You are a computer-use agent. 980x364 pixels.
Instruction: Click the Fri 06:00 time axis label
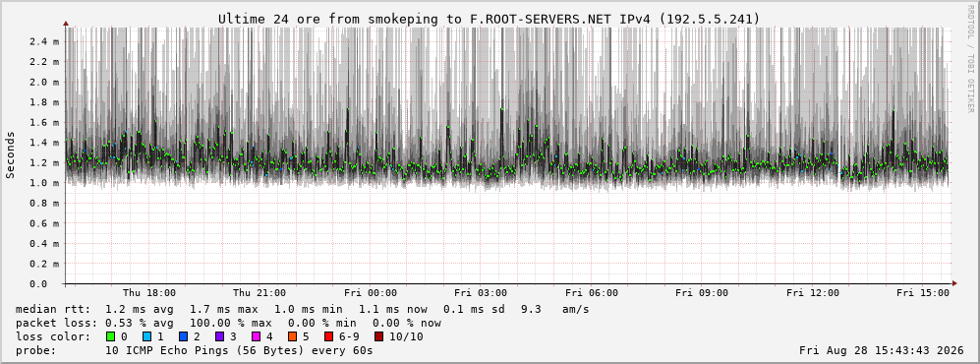click(x=592, y=293)
